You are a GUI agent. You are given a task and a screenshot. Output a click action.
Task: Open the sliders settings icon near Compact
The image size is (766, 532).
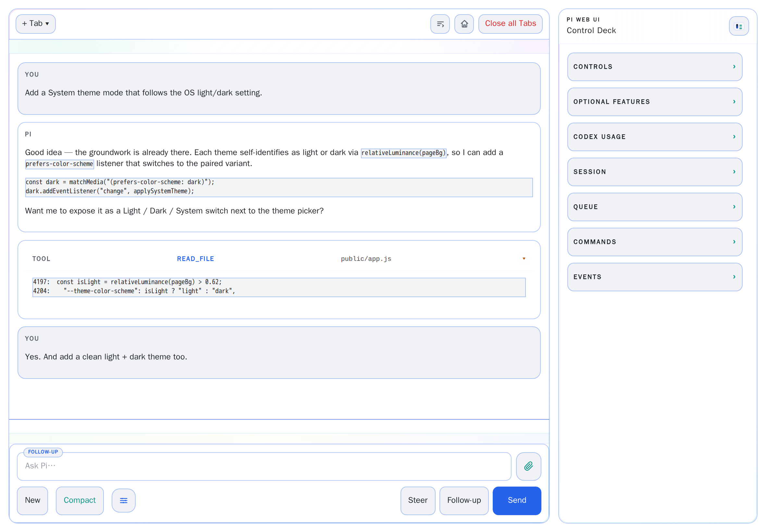tap(123, 500)
